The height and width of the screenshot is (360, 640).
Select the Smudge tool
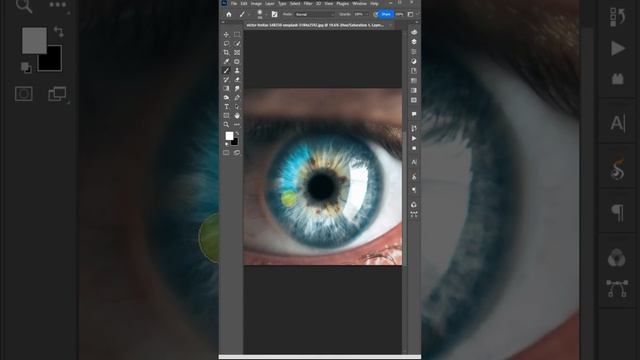(237, 89)
